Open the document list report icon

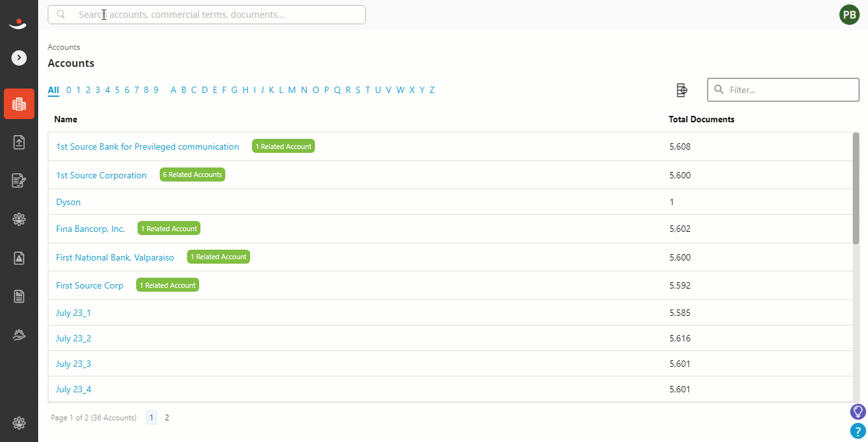(x=19, y=296)
